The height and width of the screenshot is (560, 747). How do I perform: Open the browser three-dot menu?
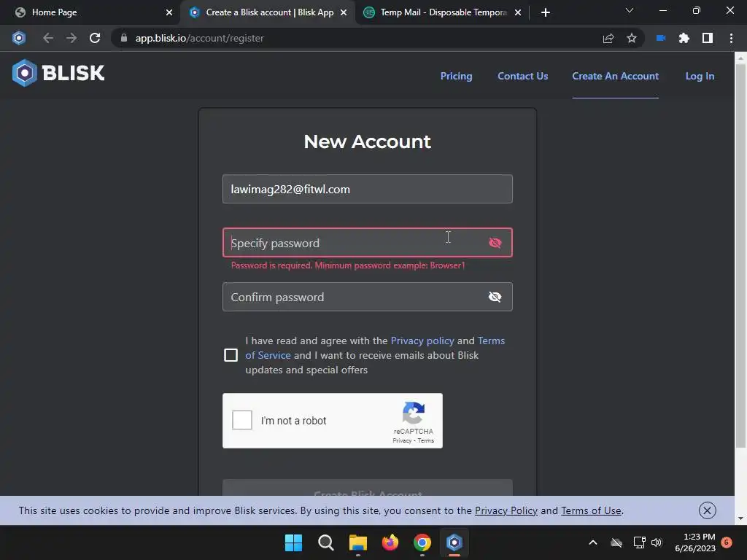pos(731,38)
